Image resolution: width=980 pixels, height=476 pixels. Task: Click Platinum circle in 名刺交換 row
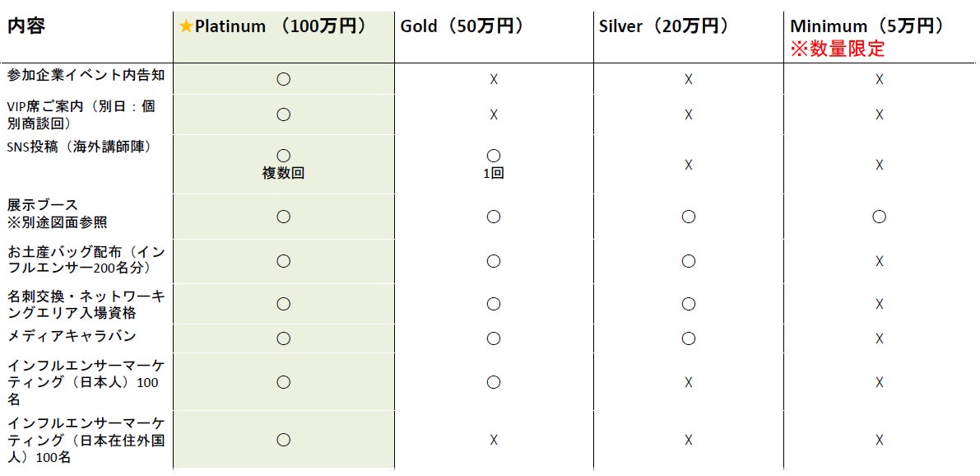click(284, 304)
